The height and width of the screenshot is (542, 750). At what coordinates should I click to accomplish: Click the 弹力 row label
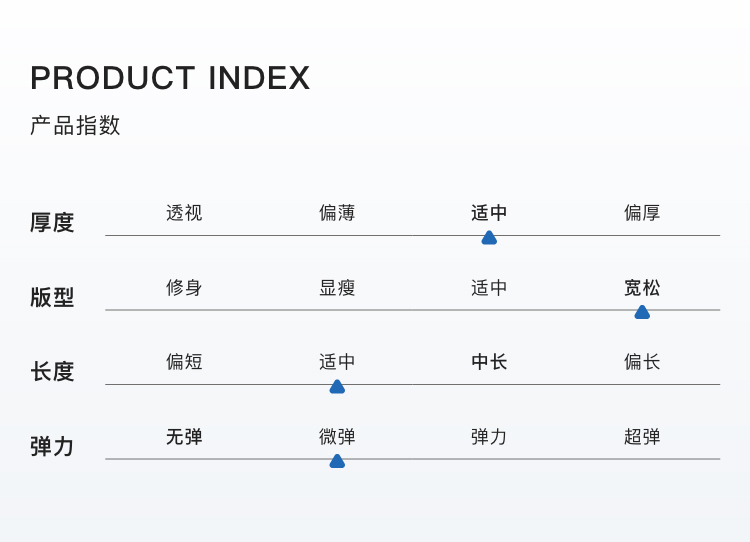pyautogui.click(x=52, y=446)
